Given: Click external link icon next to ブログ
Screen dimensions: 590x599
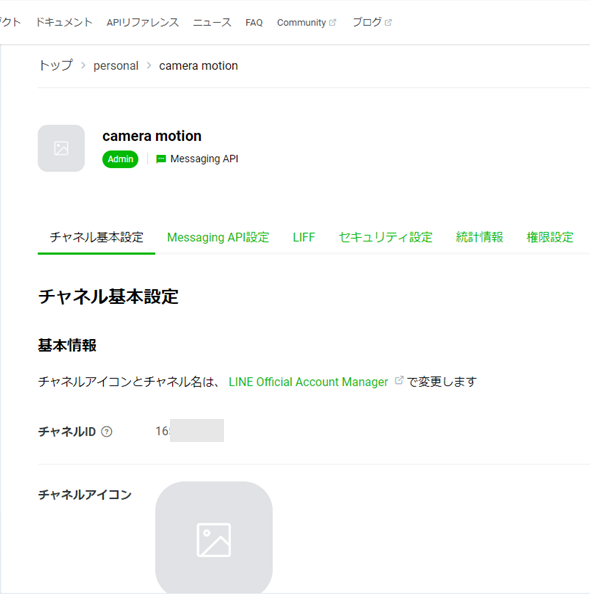Looking at the screenshot, I should (x=388, y=23).
